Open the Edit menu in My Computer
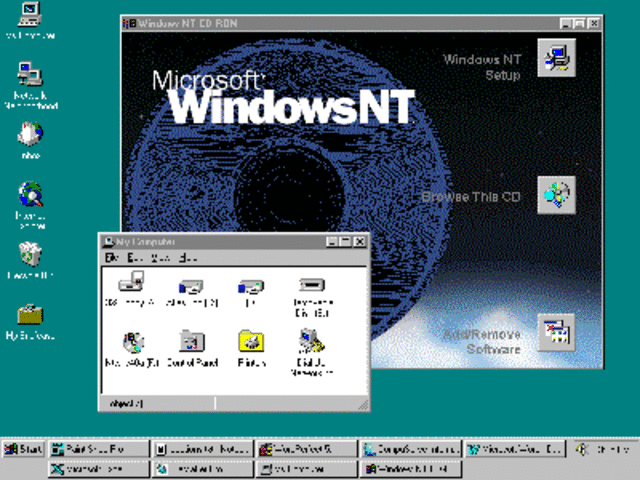640x480 pixels. point(134,258)
